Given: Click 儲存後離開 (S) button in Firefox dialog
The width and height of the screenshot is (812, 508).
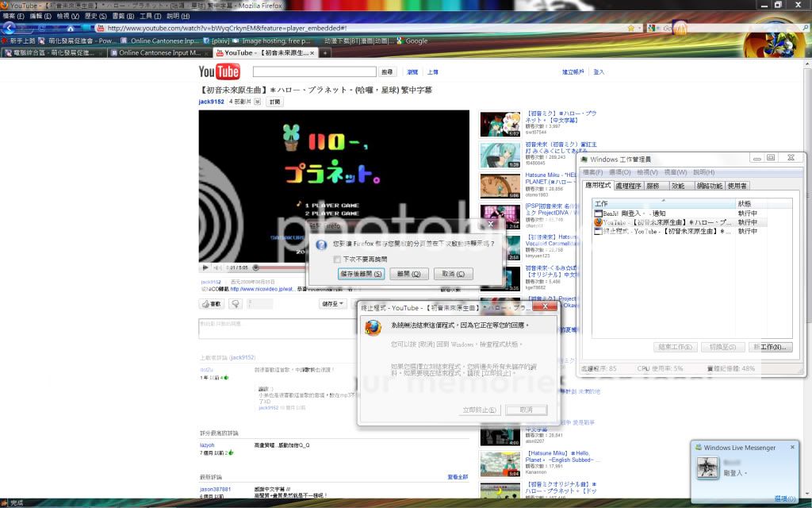Looking at the screenshot, I should click(x=361, y=274).
